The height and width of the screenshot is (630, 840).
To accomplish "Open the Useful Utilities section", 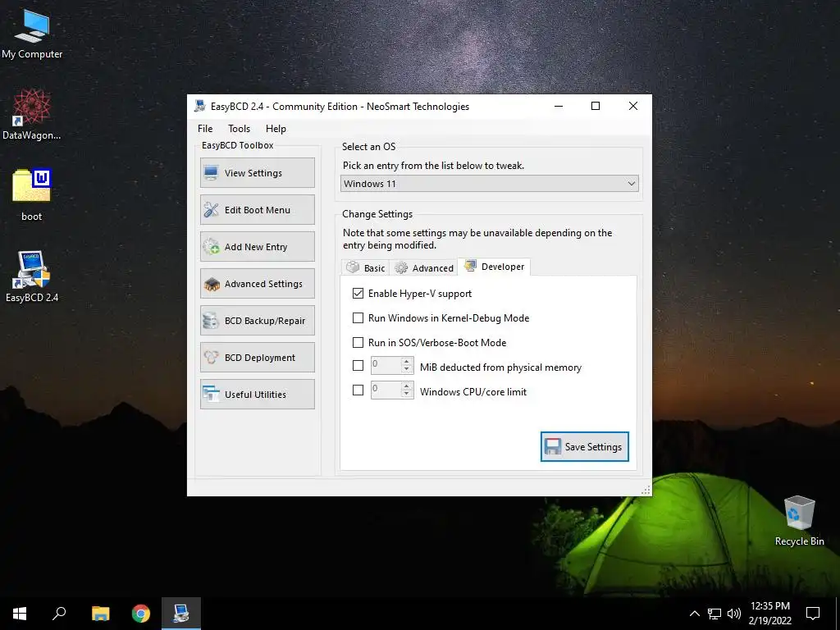I will pyautogui.click(x=257, y=395).
